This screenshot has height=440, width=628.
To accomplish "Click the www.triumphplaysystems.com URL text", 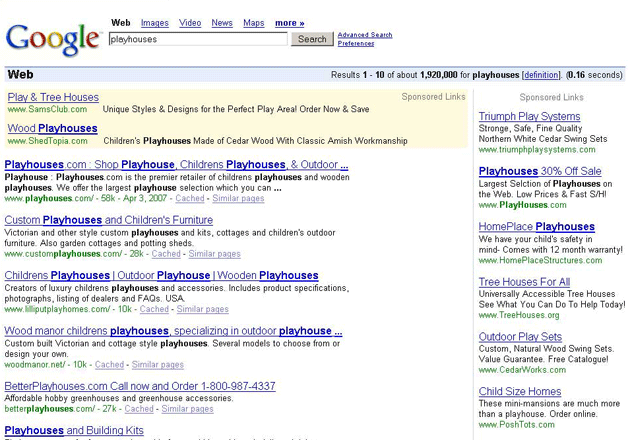I will click(537, 150).
